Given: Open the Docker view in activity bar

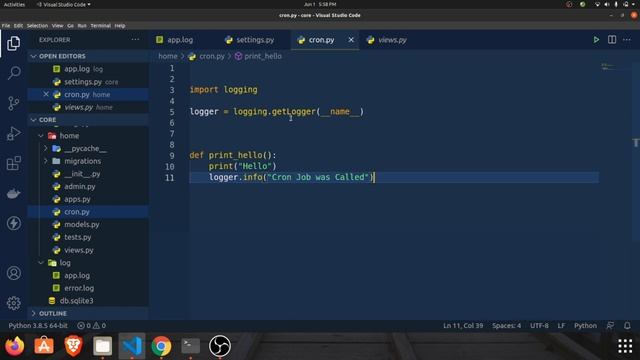Looking at the screenshot, I should tap(13, 193).
